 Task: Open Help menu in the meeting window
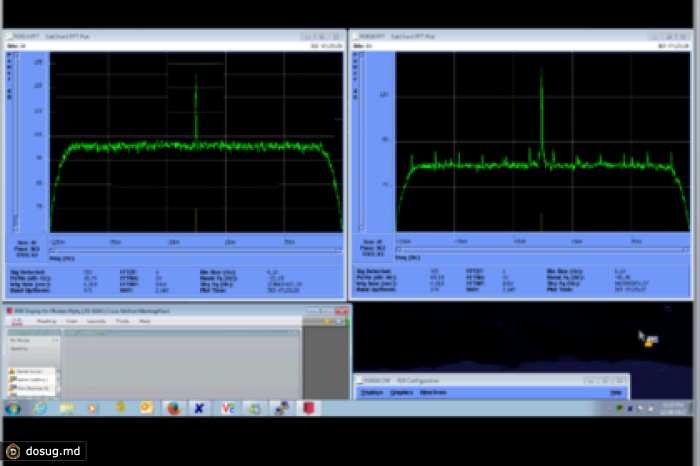tap(145, 321)
